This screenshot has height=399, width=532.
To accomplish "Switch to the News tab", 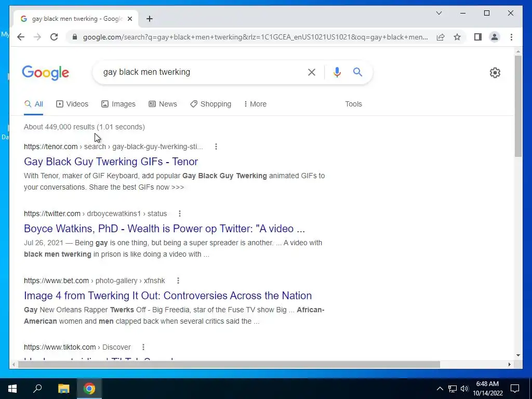I will click(163, 104).
